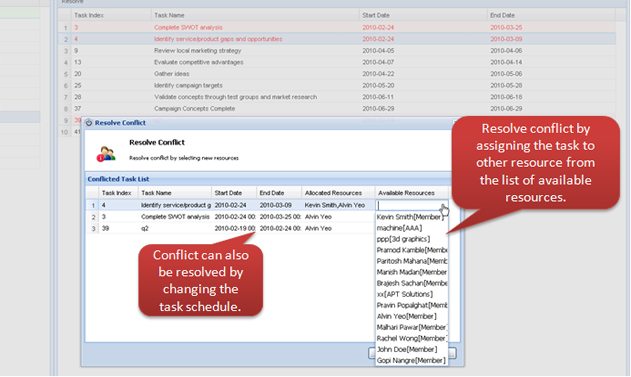Click start date 2010-02-19 of task q2

(235, 229)
